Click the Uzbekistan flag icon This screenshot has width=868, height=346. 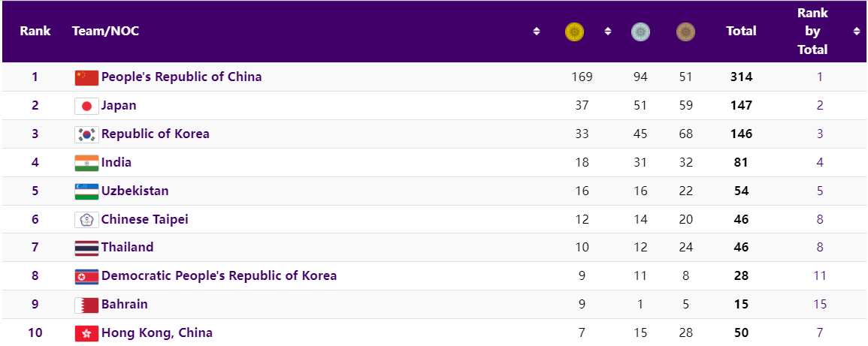pos(86,191)
